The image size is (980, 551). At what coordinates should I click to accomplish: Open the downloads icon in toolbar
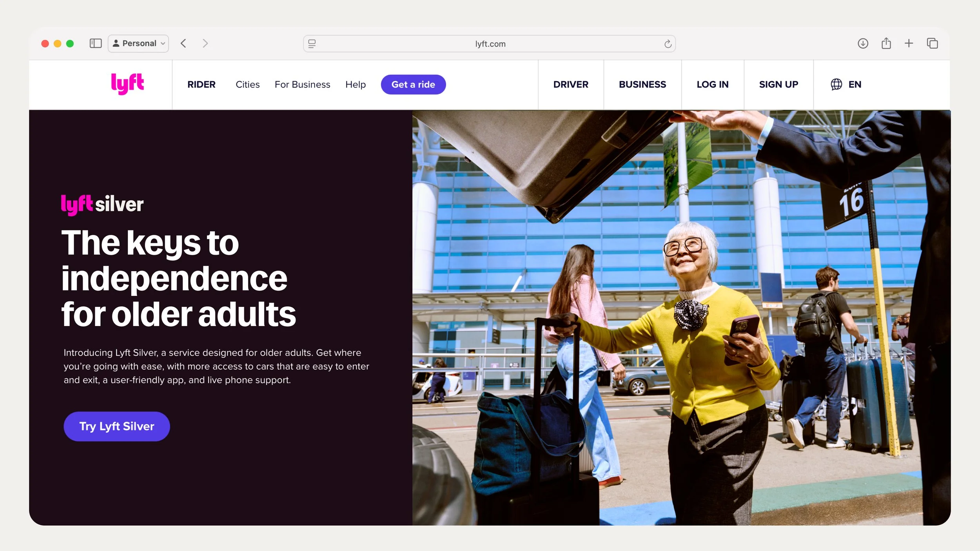pyautogui.click(x=862, y=43)
